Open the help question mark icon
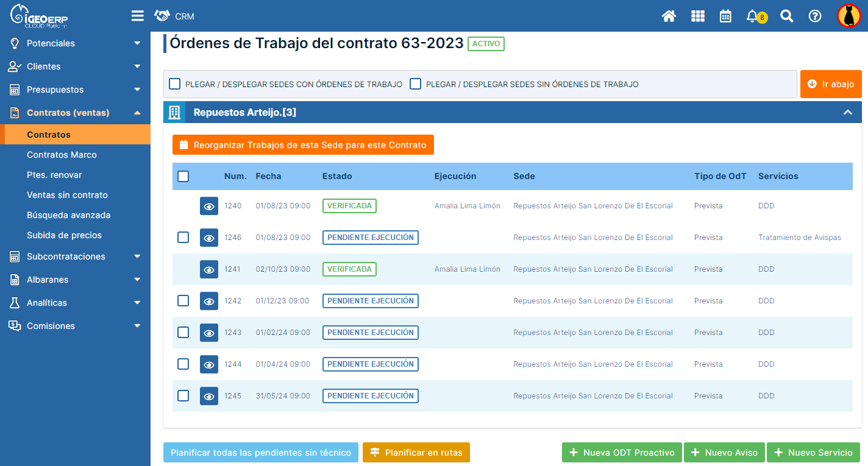The height and width of the screenshot is (466, 868). 815,16
